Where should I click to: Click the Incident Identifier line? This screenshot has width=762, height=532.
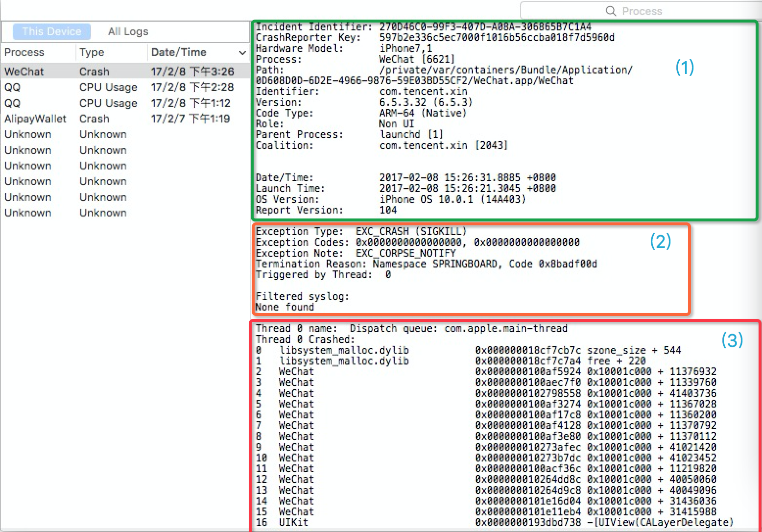coord(424,27)
